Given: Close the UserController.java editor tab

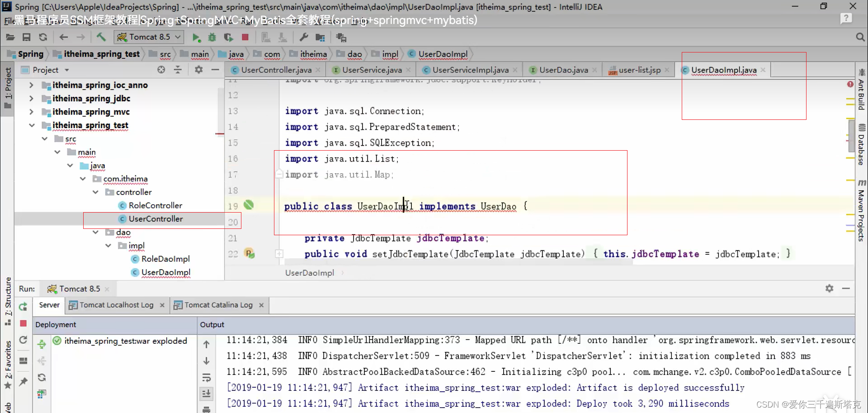Looking at the screenshot, I should coord(318,70).
